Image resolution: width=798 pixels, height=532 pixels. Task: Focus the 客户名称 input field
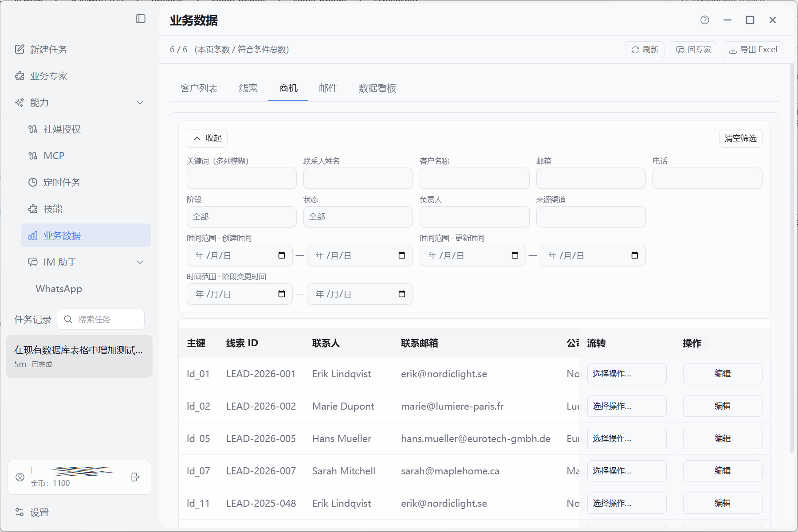(x=475, y=178)
